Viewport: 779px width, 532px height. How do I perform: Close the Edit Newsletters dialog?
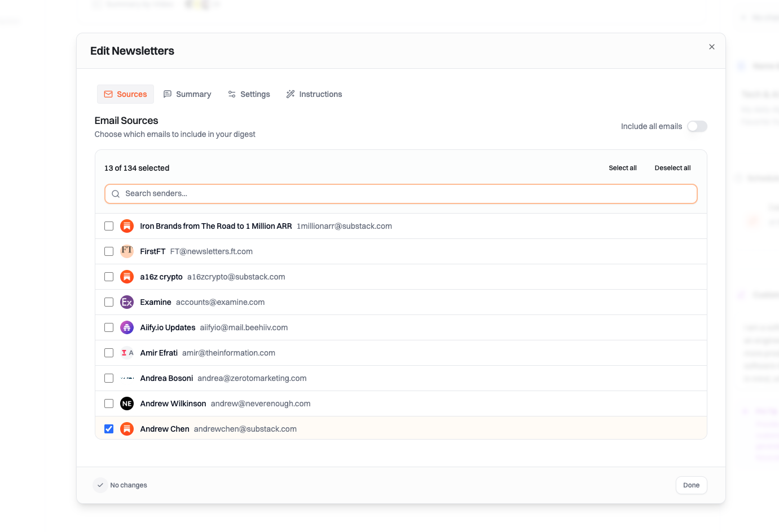click(x=712, y=47)
